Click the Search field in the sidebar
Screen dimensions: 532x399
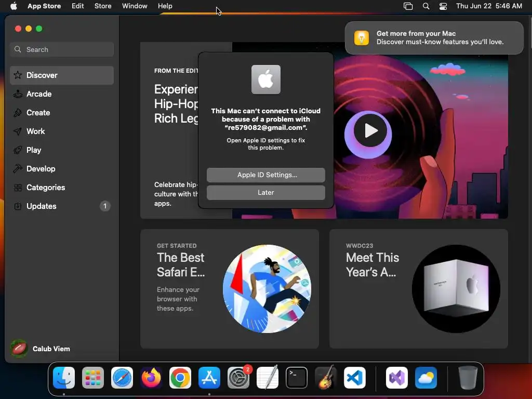click(62, 49)
